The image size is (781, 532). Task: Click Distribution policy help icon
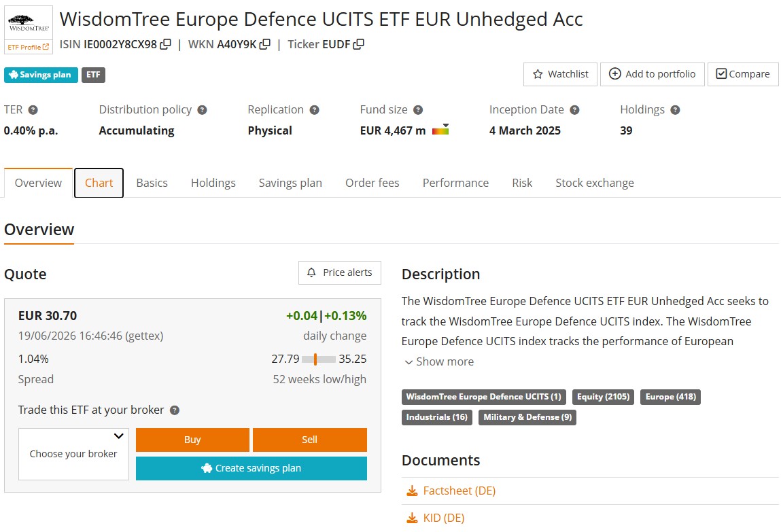point(203,110)
